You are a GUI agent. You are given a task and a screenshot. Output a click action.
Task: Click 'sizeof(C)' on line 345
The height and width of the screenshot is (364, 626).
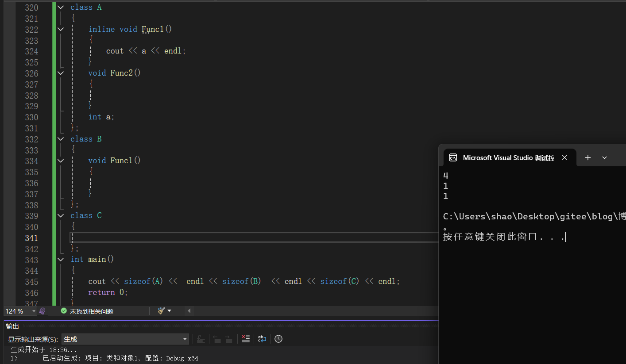[340, 281]
